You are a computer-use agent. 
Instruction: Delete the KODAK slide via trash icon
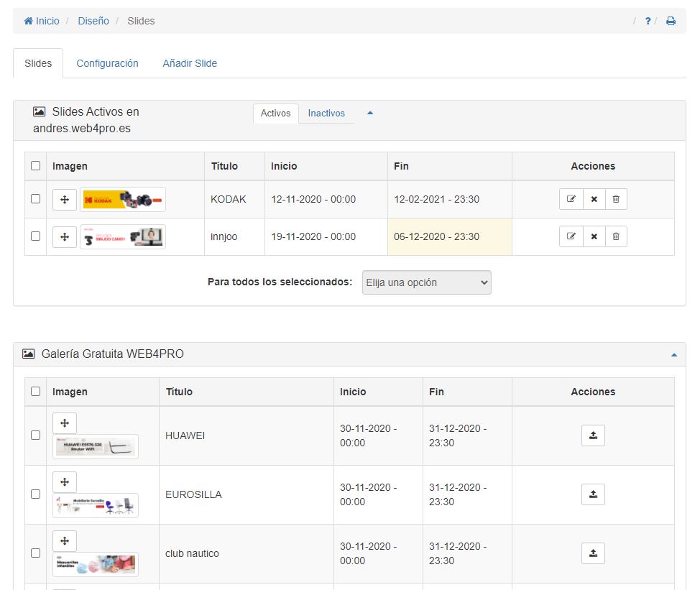616,199
